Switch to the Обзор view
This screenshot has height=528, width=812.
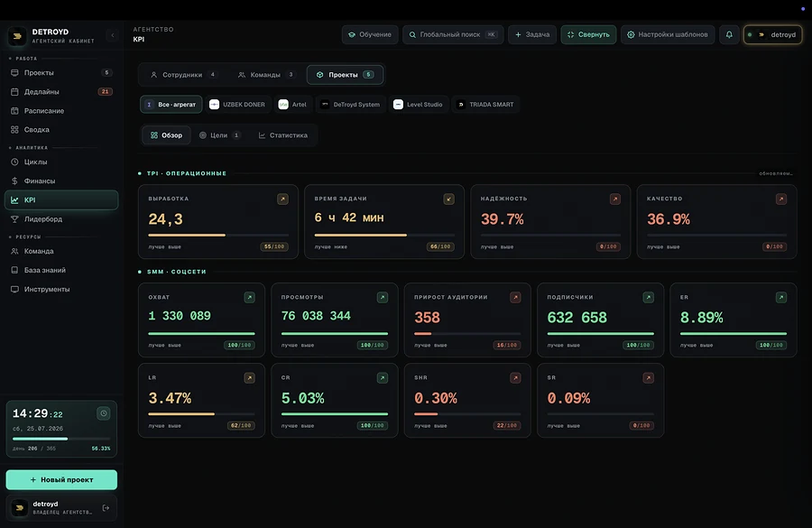[x=166, y=135]
